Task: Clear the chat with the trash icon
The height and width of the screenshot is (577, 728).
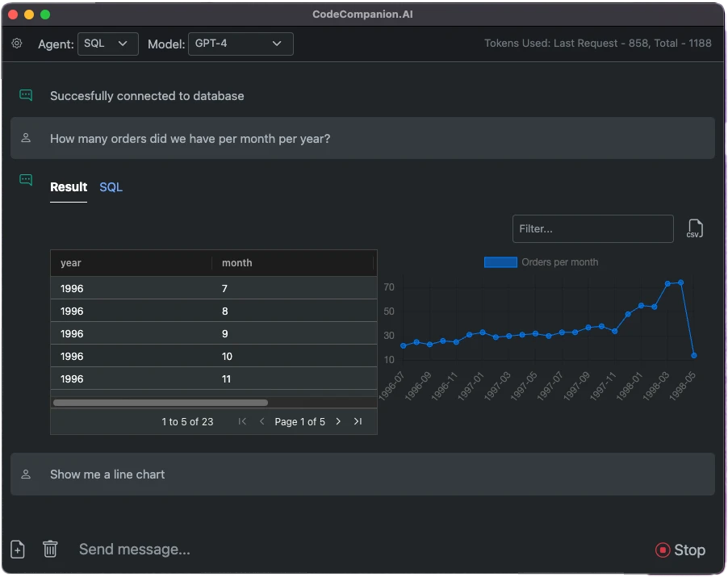Action: (50, 549)
